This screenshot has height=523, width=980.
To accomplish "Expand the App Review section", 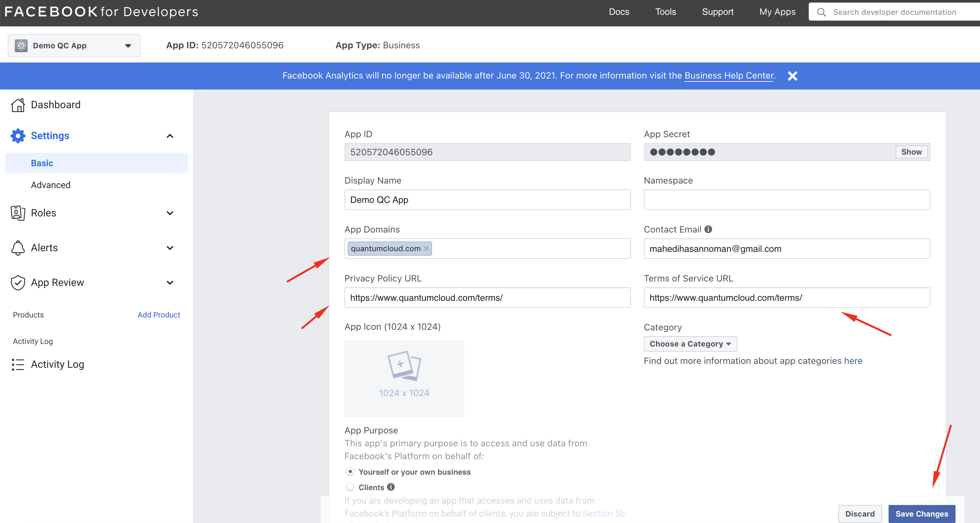I will click(170, 283).
